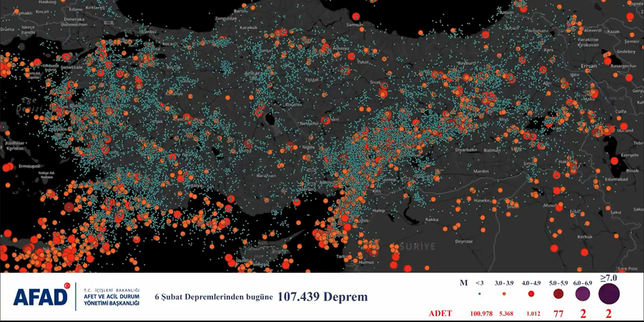
Task: Click the count 77 in the legend
Action: point(558,313)
